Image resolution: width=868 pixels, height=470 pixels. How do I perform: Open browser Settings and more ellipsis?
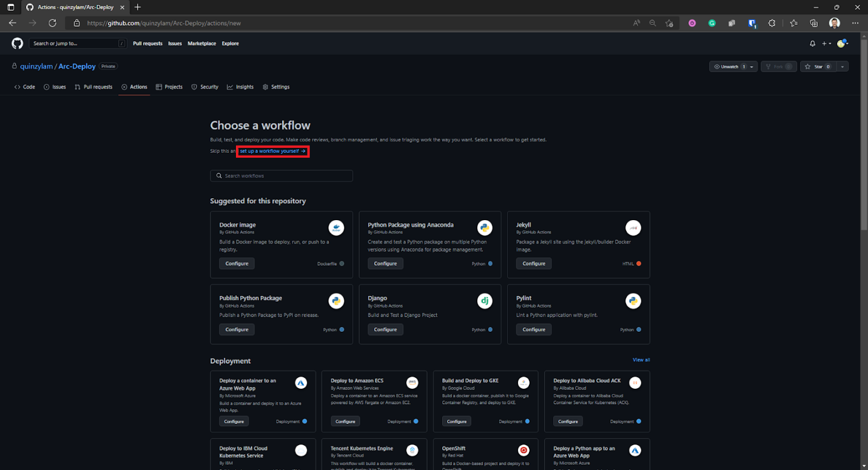click(855, 23)
